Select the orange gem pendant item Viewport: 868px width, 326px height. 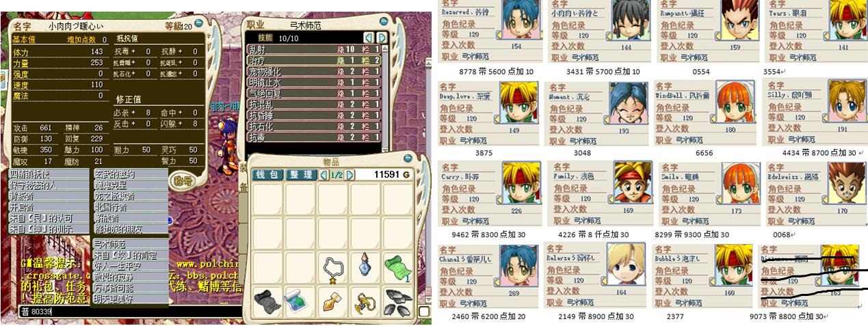coord(332,301)
